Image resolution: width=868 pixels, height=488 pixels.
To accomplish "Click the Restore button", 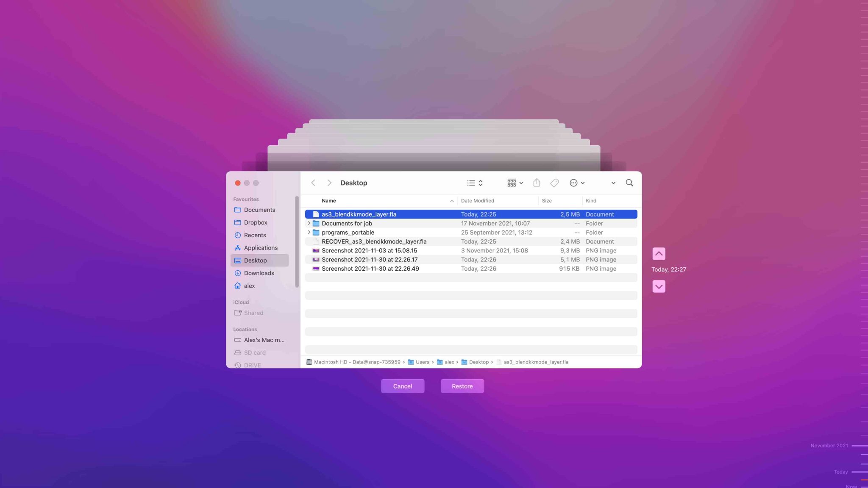I will coord(462,386).
